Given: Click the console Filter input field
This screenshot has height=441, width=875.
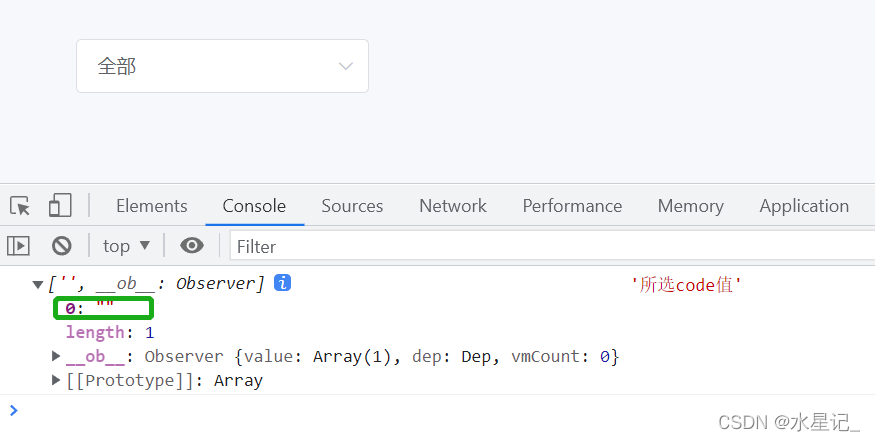Looking at the screenshot, I should point(550,245).
